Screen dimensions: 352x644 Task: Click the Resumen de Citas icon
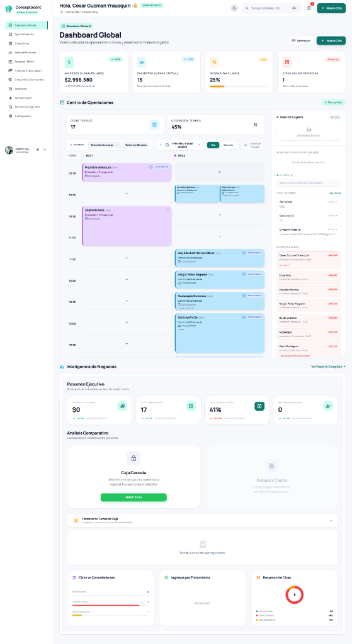258,577
